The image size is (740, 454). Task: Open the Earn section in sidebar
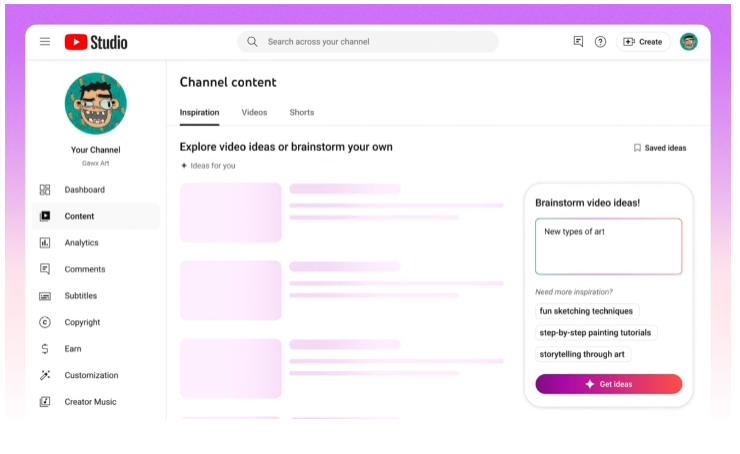[73, 349]
